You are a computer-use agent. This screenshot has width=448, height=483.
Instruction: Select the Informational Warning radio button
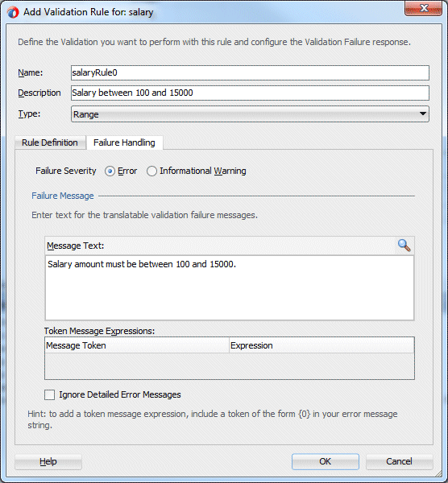151,171
